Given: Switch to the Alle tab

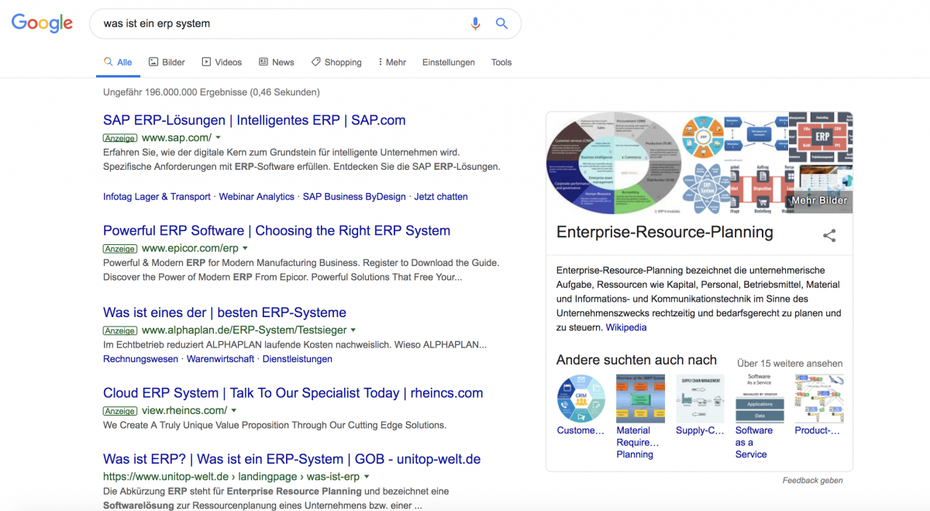Looking at the screenshot, I should tap(118, 62).
